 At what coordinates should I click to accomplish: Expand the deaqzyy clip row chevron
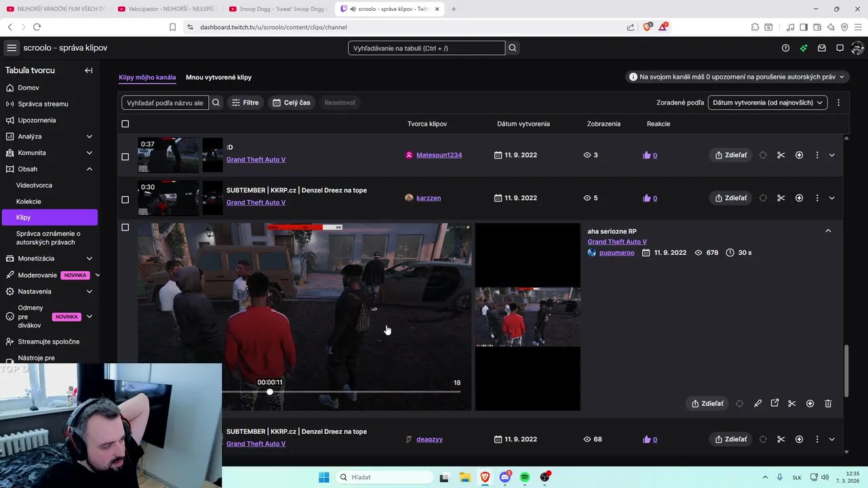(832, 439)
